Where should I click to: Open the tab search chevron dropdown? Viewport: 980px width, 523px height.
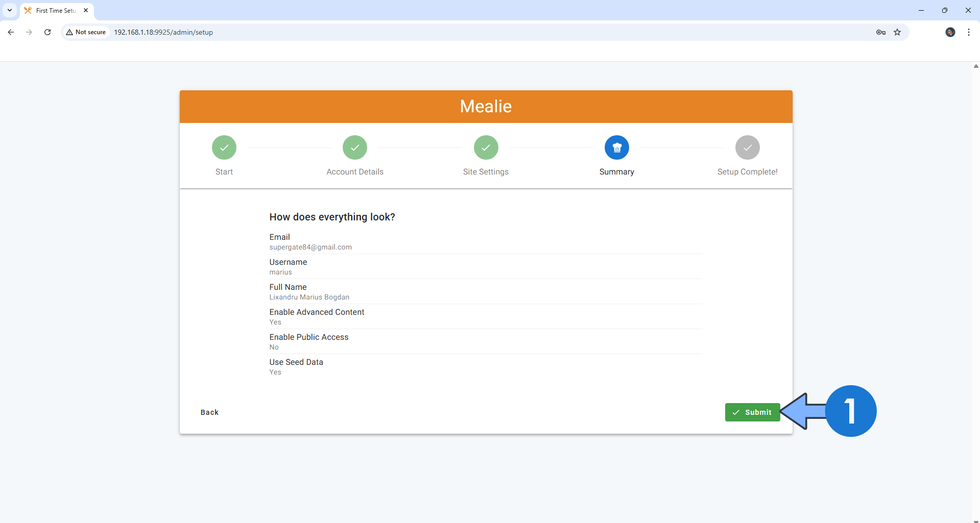tap(9, 10)
